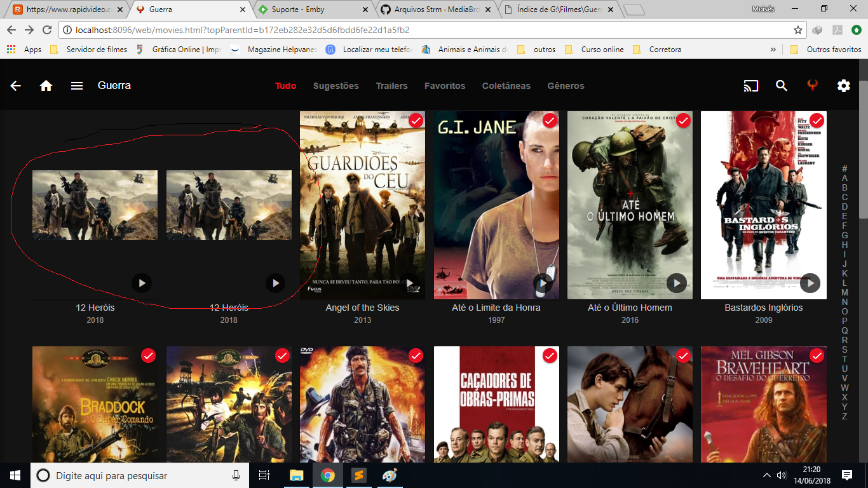Click the taskbar microphone icon
The width and height of the screenshot is (868, 488).
coord(236,475)
